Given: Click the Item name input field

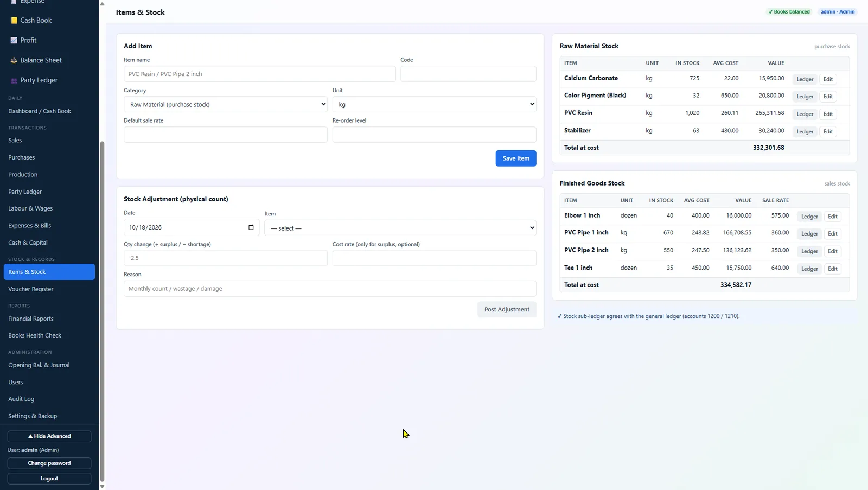Looking at the screenshot, I should click(260, 74).
